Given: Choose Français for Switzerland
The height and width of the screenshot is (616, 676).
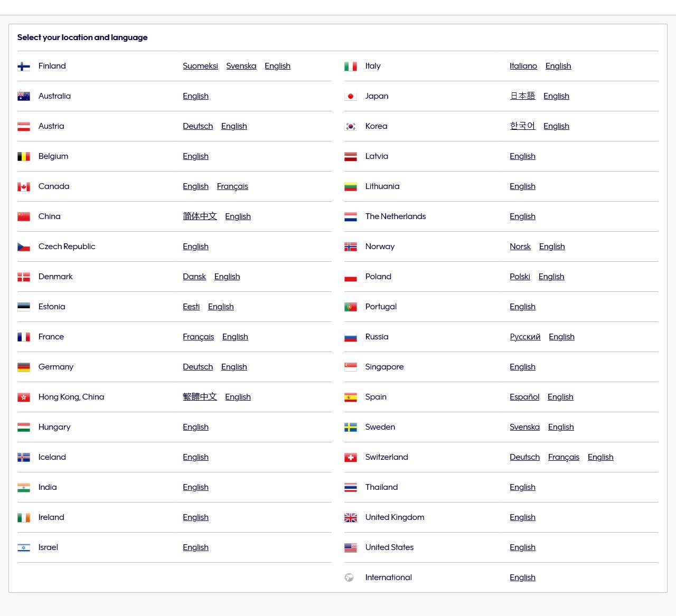Looking at the screenshot, I should (x=564, y=457).
